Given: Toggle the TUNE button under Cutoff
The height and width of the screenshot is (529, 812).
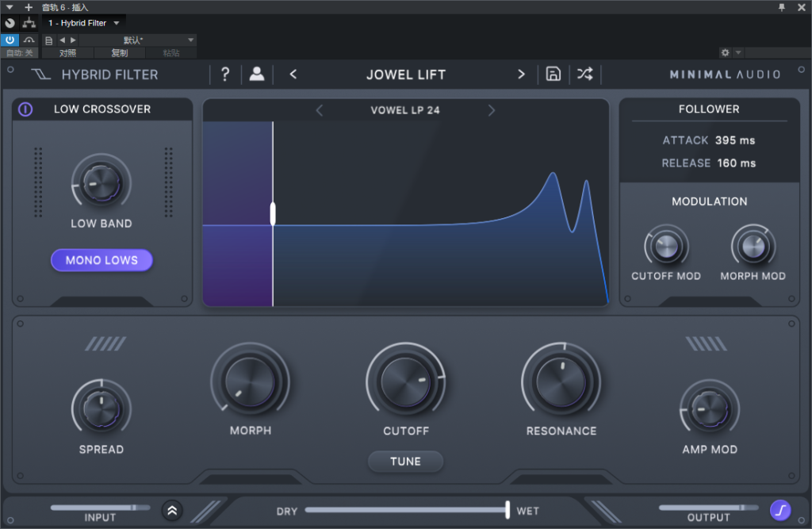Looking at the screenshot, I should [x=405, y=461].
